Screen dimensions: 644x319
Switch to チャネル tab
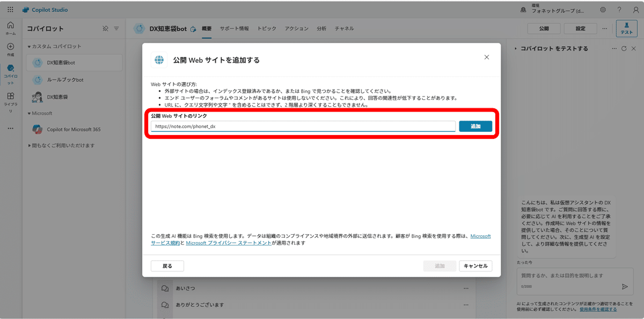click(344, 28)
